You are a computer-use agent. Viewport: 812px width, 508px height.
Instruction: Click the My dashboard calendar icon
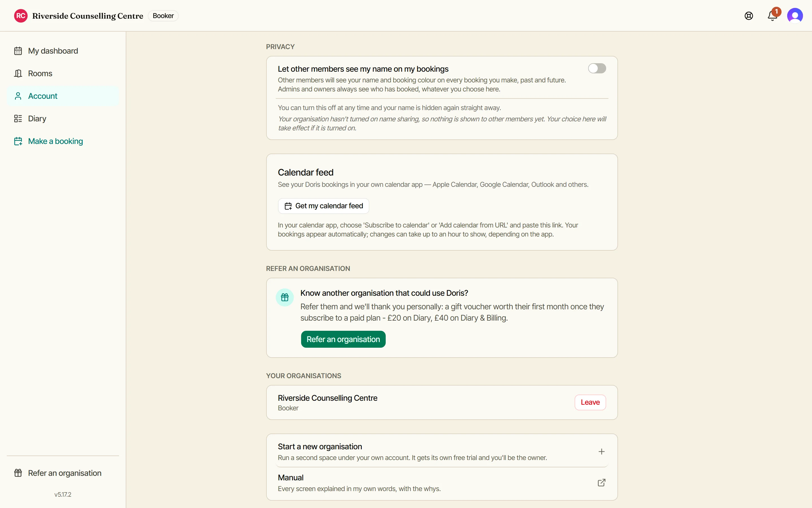[18, 51]
